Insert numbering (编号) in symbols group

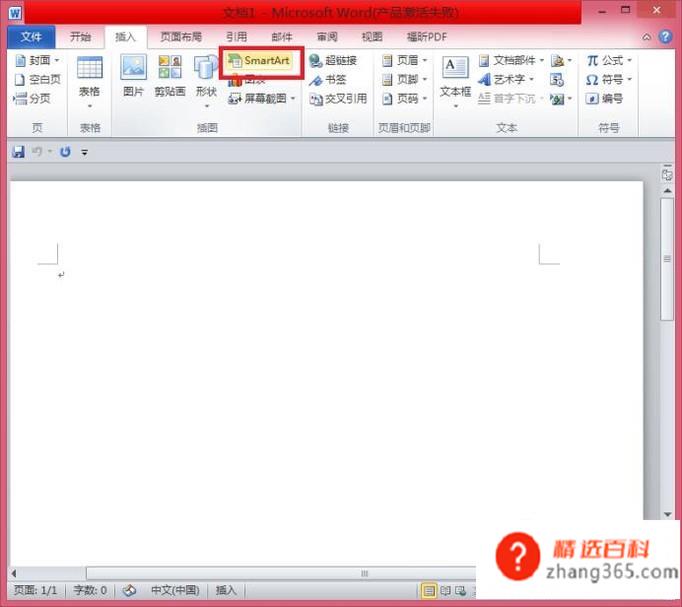604,99
